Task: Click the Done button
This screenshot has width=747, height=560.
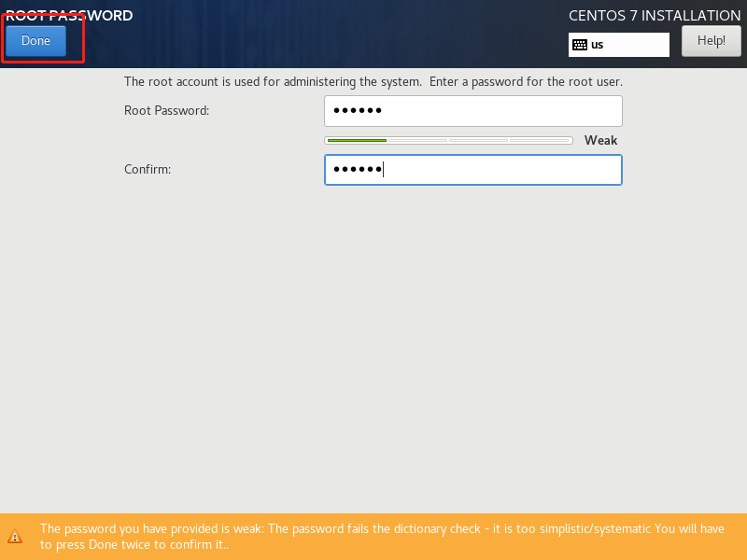Action: tap(35, 41)
